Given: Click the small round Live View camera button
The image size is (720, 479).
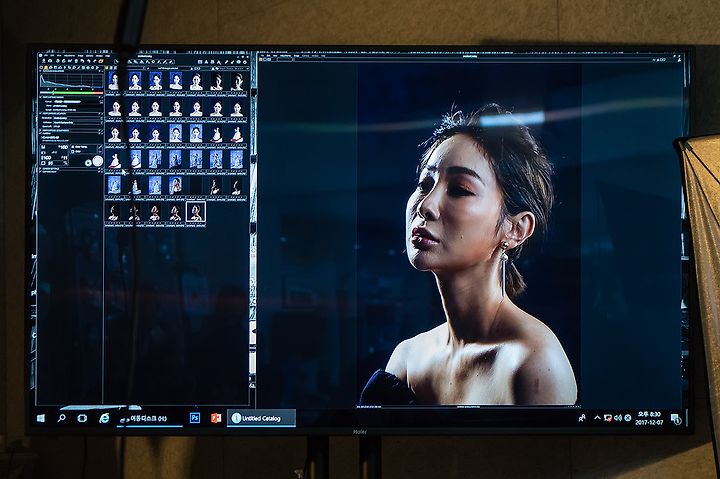Looking at the screenshot, I should [x=88, y=163].
